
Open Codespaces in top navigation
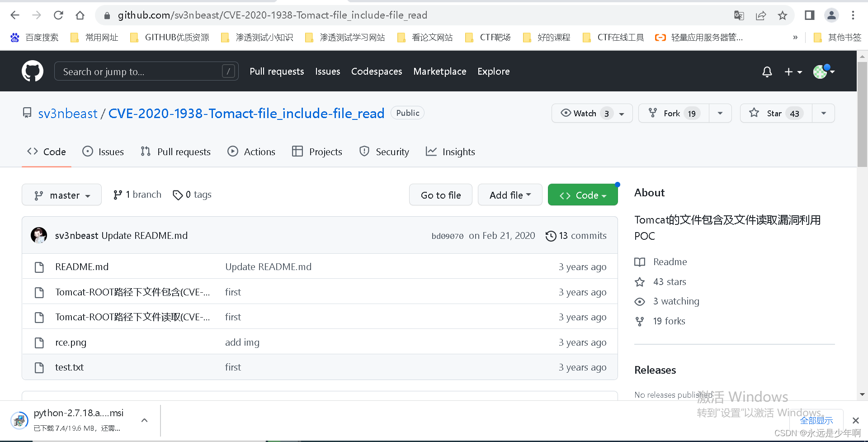click(x=377, y=71)
